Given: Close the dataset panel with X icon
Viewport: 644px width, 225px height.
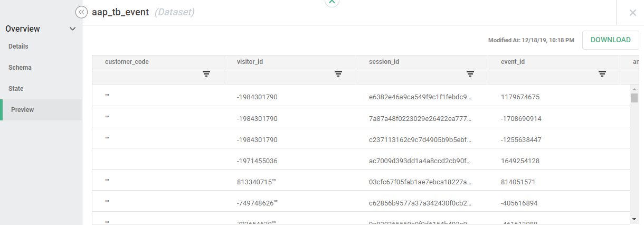Looking at the screenshot, I should click(632, 13).
